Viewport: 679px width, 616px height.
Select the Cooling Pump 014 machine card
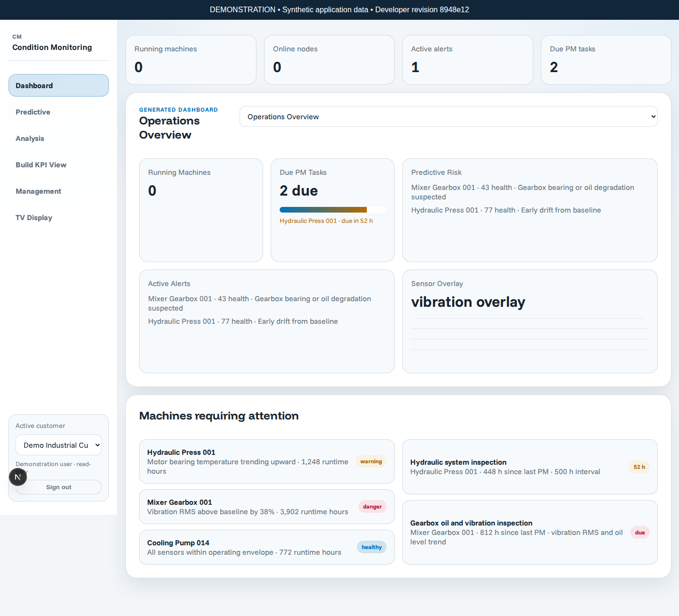pyautogui.click(x=267, y=547)
